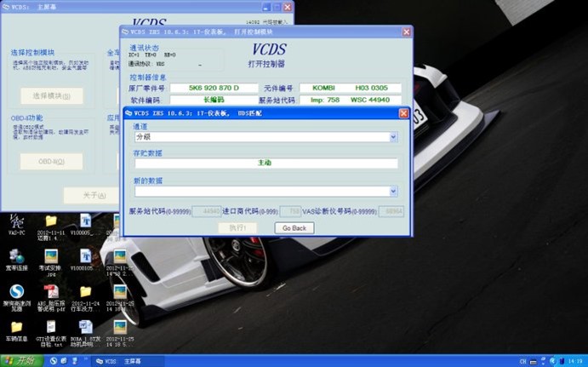Select the VCDS 主屏幕 taskbar item
The image size is (588, 367).
pyautogui.click(x=119, y=360)
